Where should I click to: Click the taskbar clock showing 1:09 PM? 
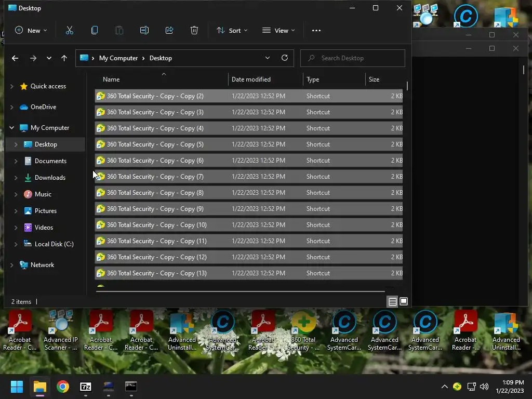[510, 387]
